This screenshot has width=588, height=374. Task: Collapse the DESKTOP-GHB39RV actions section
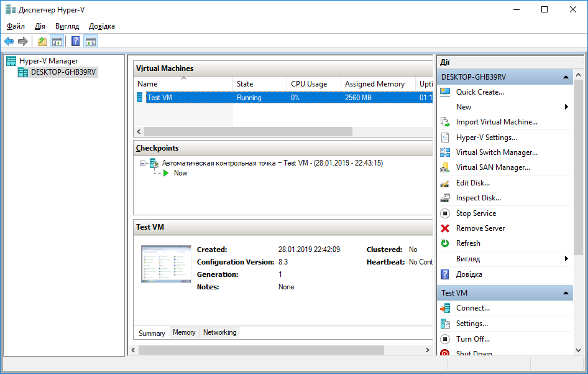tap(566, 77)
